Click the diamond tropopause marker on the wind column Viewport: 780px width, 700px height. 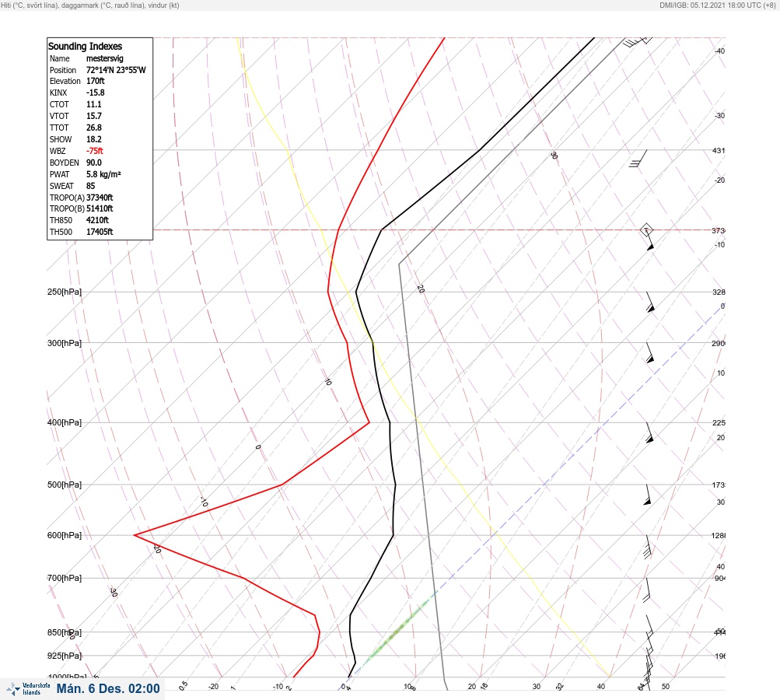click(x=646, y=230)
